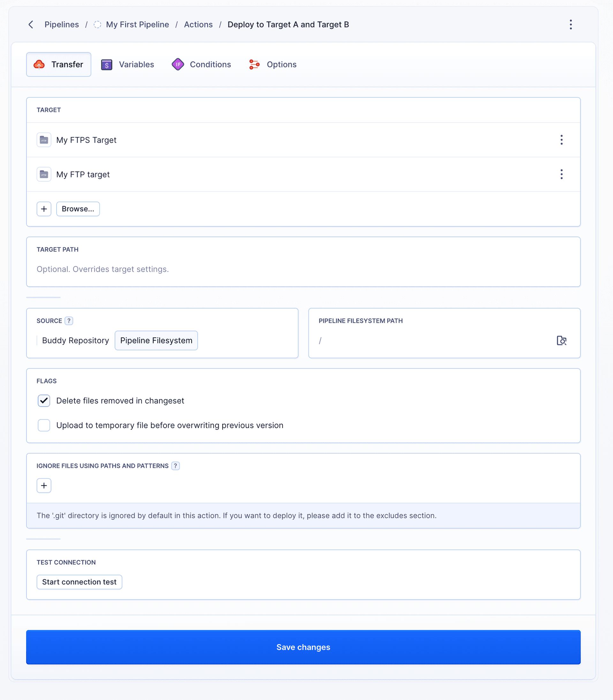Screen dimensions: 613x700
Task: Click the Save changes button
Action: (x=303, y=647)
